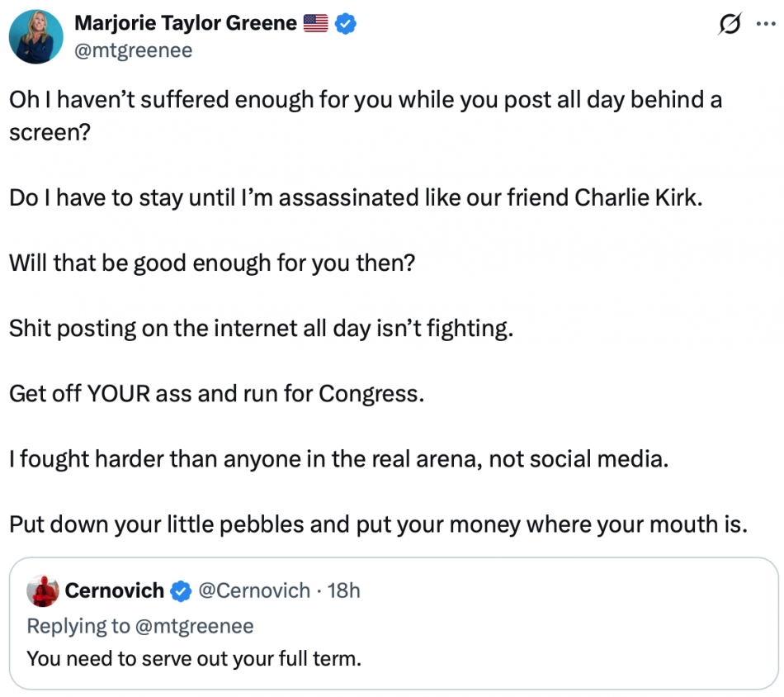Click the @mtgreenee handle under the name
Screen dimensions: 784x697
click(x=133, y=50)
